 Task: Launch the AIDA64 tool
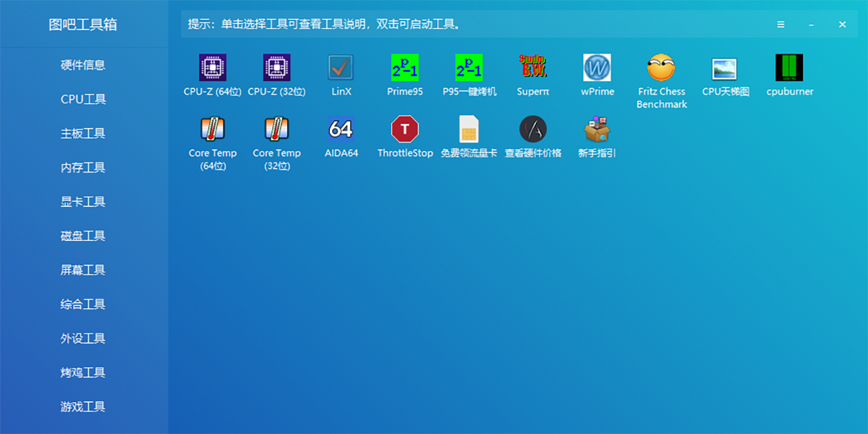[340, 130]
